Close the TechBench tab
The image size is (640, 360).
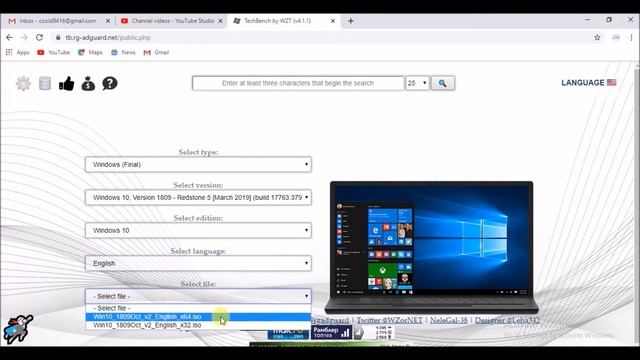point(333,21)
